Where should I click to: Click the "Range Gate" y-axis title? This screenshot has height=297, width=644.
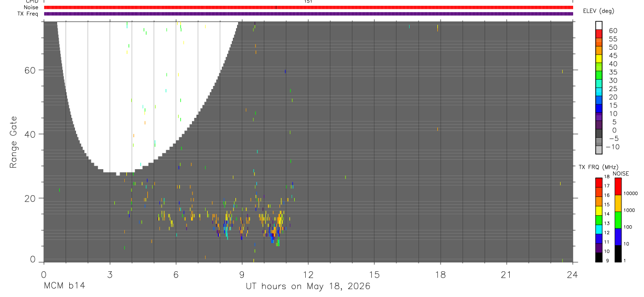tap(14, 141)
